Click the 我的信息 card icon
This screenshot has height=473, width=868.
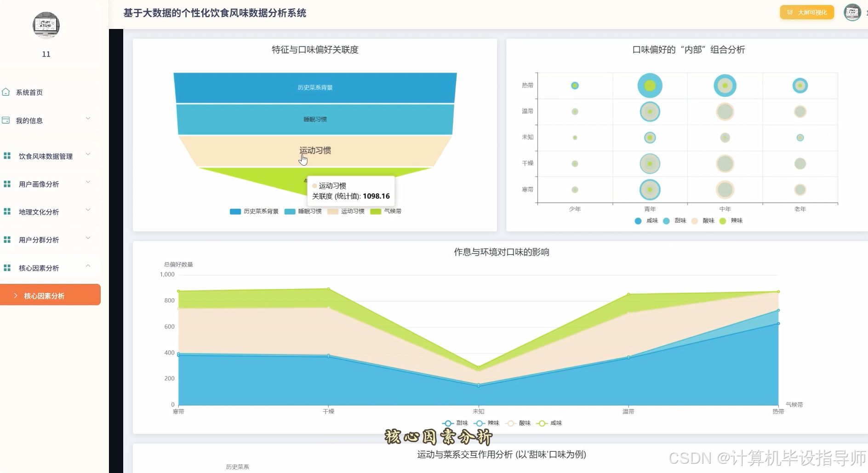pyautogui.click(x=6, y=120)
